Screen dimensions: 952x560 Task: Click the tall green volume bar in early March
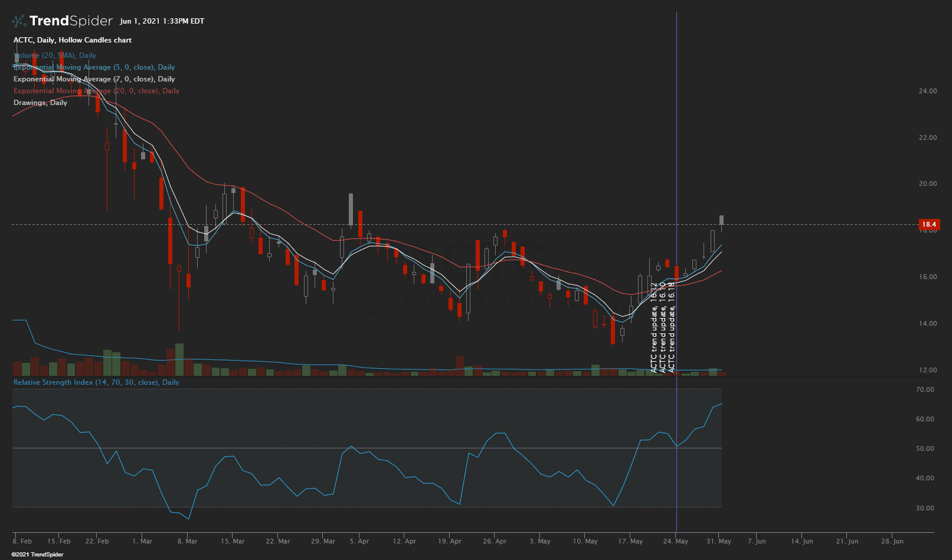pos(179,359)
